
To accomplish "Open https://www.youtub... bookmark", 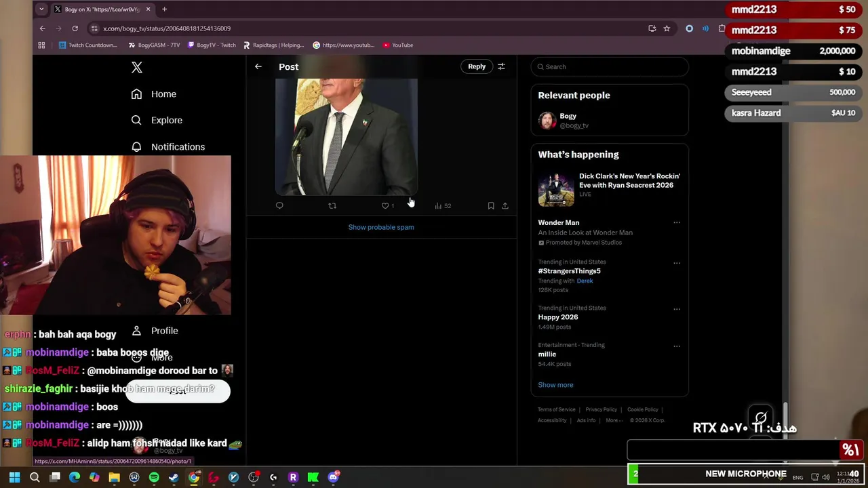I will tap(344, 45).
